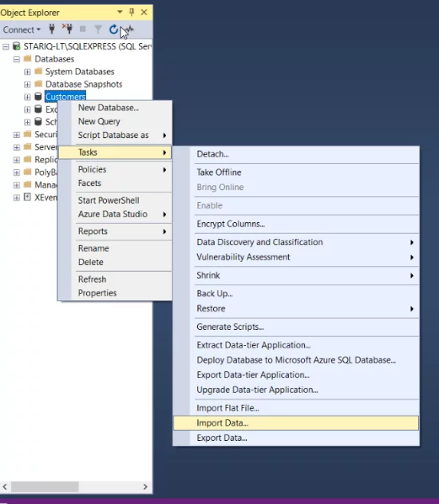Screen dimensions: 439x504
Task: Select Import Flat File... menu item
Action: (x=296, y=408)
